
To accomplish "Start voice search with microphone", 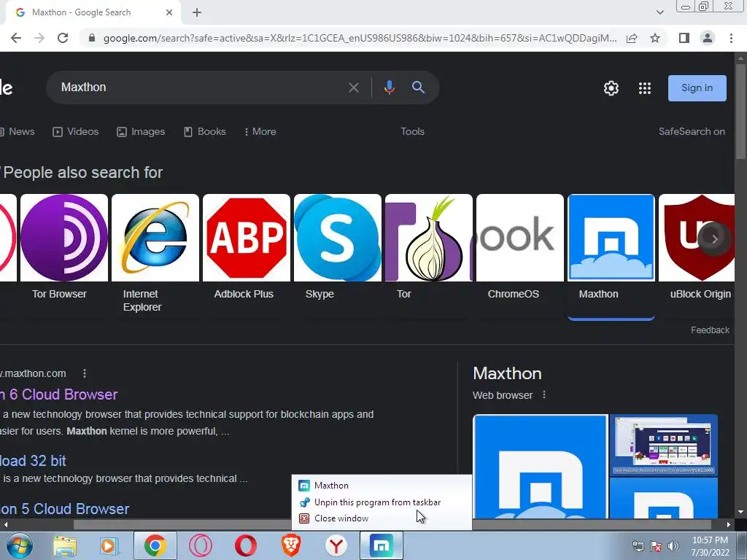I will click(x=390, y=87).
